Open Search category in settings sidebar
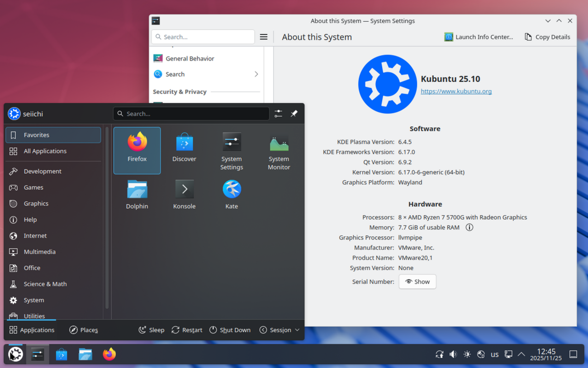Image resolution: width=588 pixels, height=368 pixels. [206, 74]
